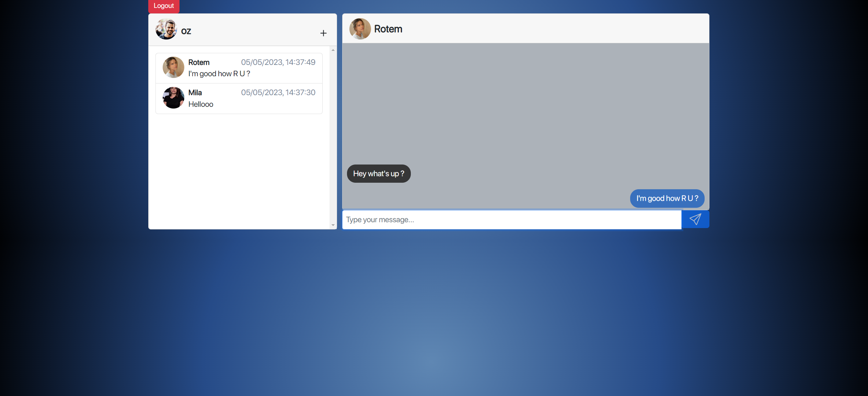Click the plus icon to start a new chat

tap(323, 33)
